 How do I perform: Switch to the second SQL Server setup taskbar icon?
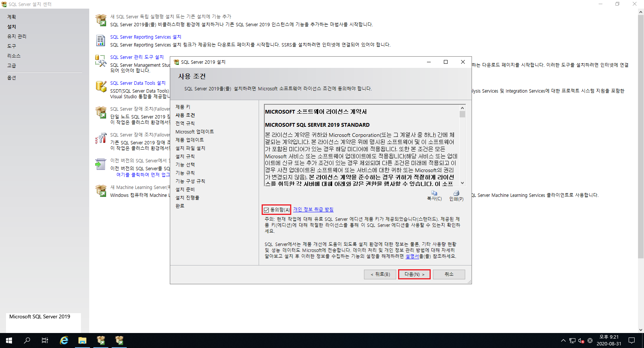click(x=119, y=340)
